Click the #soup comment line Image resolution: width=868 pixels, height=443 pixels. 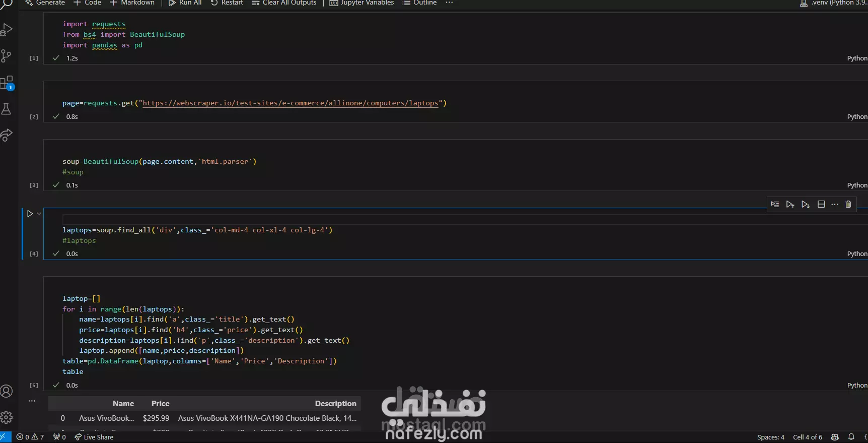pyautogui.click(x=73, y=172)
